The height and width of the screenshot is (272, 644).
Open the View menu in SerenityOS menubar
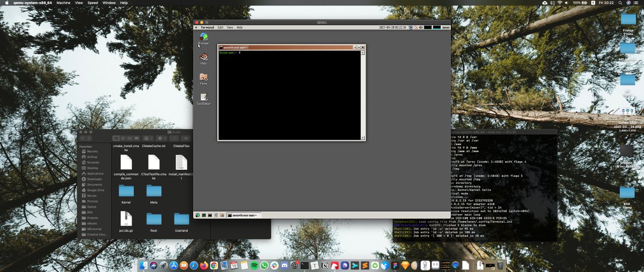click(x=230, y=27)
